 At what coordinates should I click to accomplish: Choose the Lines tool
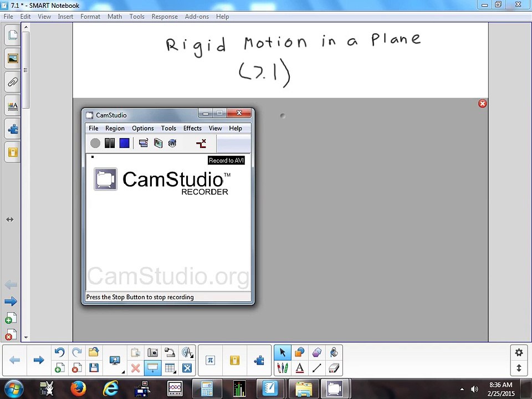click(x=317, y=368)
